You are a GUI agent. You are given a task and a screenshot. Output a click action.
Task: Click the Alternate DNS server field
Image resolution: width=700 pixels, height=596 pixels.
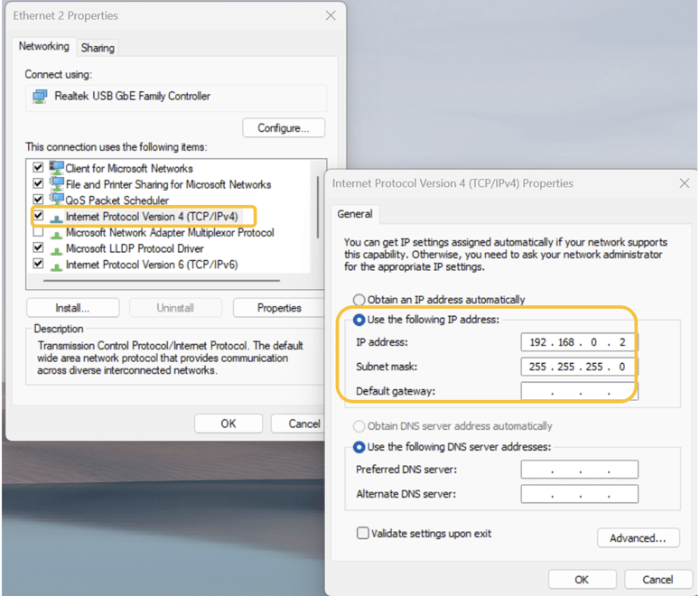(x=580, y=494)
